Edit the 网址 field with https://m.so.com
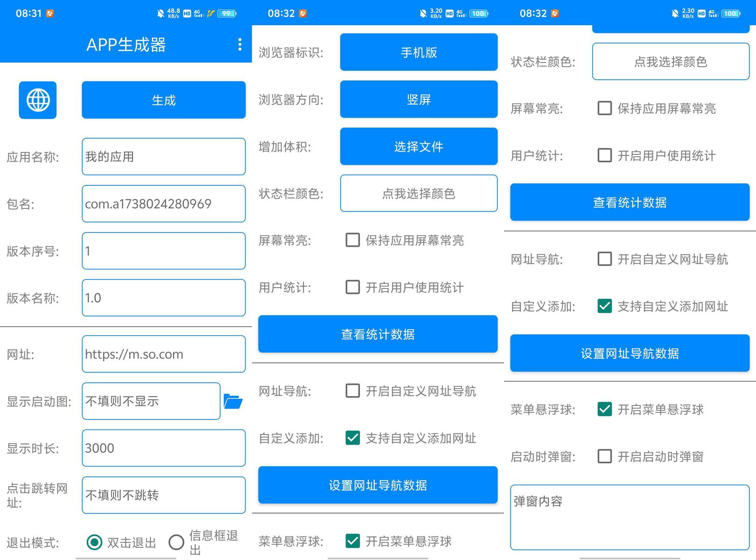 pyautogui.click(x=164, y=354)
